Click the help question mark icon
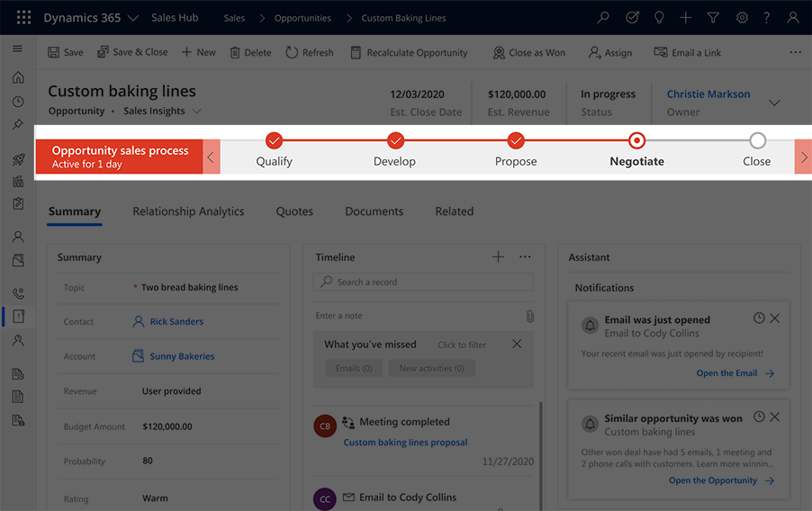Image resolution: width=812 pixels, height=511 pixels. tap(766, 18)
